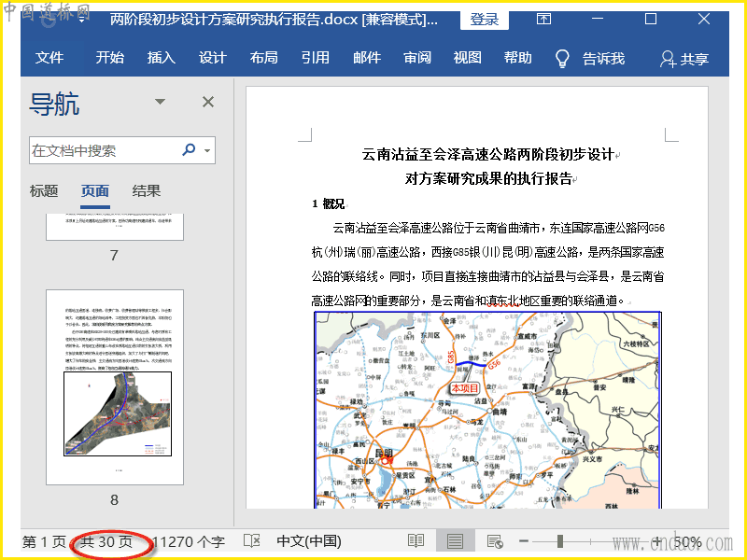Click the Tell Me lightbulb icon
Image resolution: width=747 pixels, height=560 pixels.
tap(562, 58)
